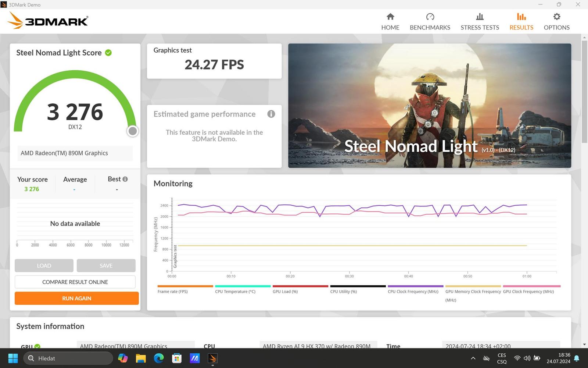Screen dimensions: 588x368
Task: Click COMPARE RESULT ONLINE
Action: coord(75,282)
